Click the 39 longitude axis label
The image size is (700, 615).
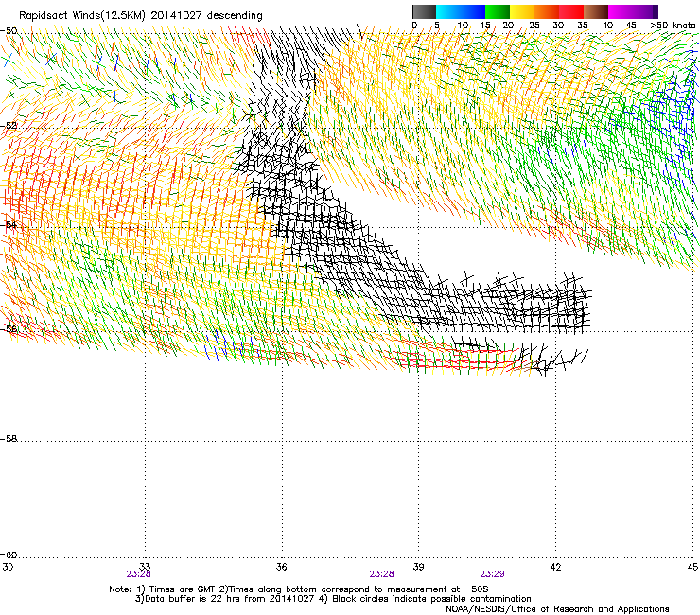[418, 567]
